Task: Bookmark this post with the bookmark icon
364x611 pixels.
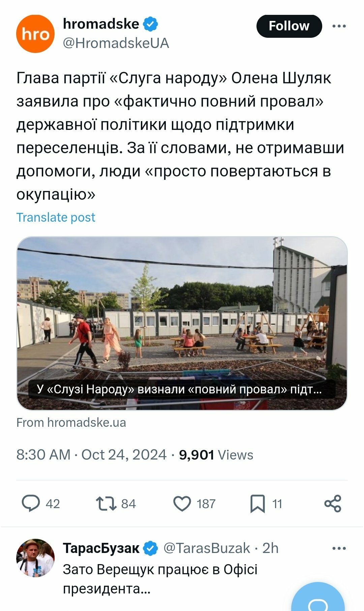Action: (257, 503)
